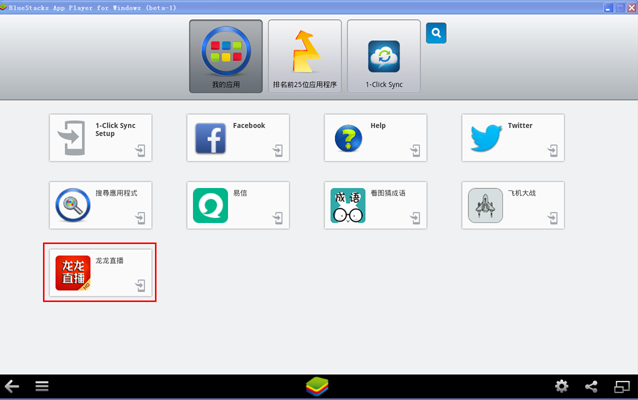Open the Help question-mark app icon

coord(348,138)
